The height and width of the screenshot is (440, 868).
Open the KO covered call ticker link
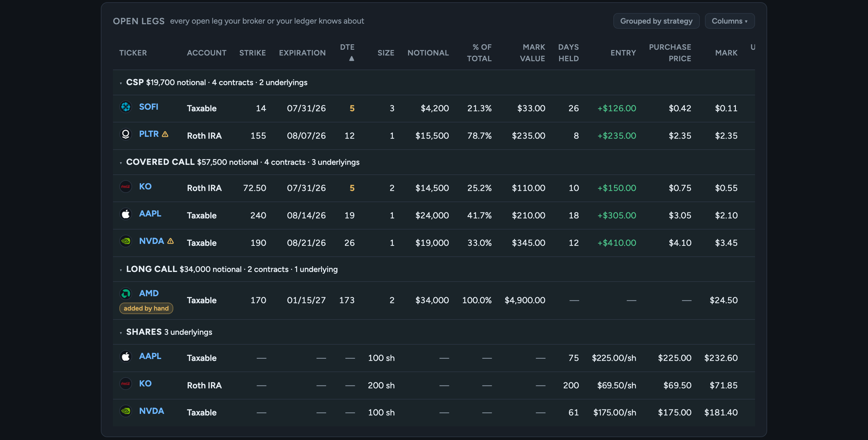145,187
